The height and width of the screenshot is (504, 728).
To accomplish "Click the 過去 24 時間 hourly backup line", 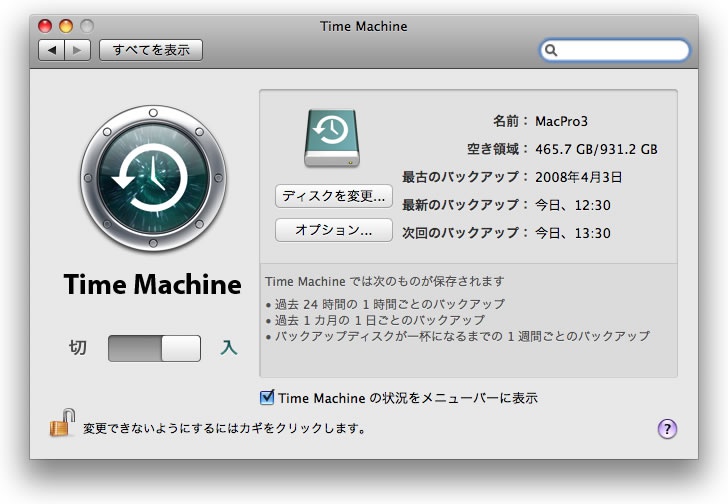I will pos(385,304).
